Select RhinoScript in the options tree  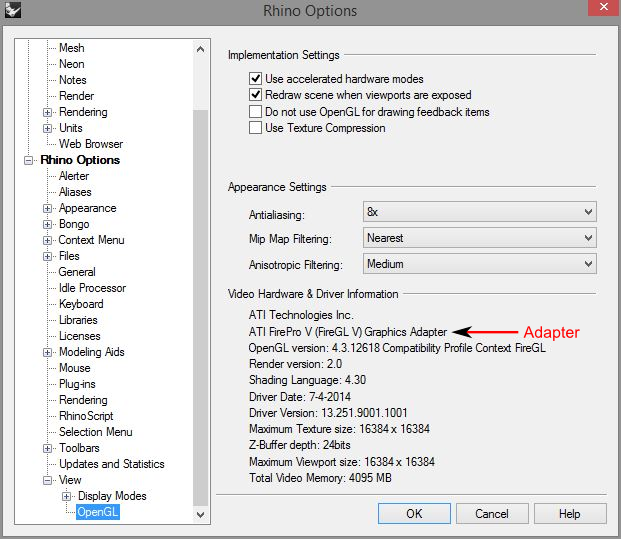pos(86,416)
